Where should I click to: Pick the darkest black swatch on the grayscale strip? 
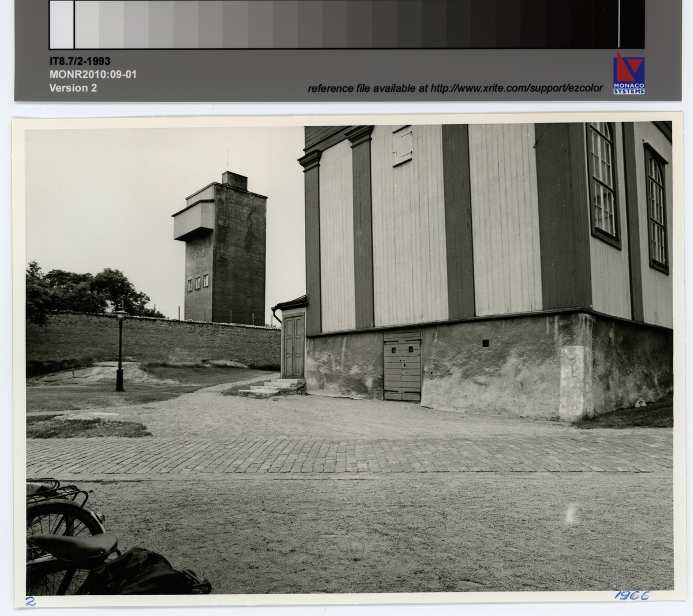click(x=632, y=24)
